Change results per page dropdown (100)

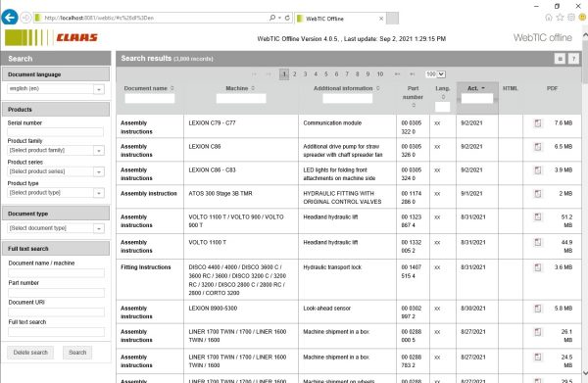pos(435,74)
